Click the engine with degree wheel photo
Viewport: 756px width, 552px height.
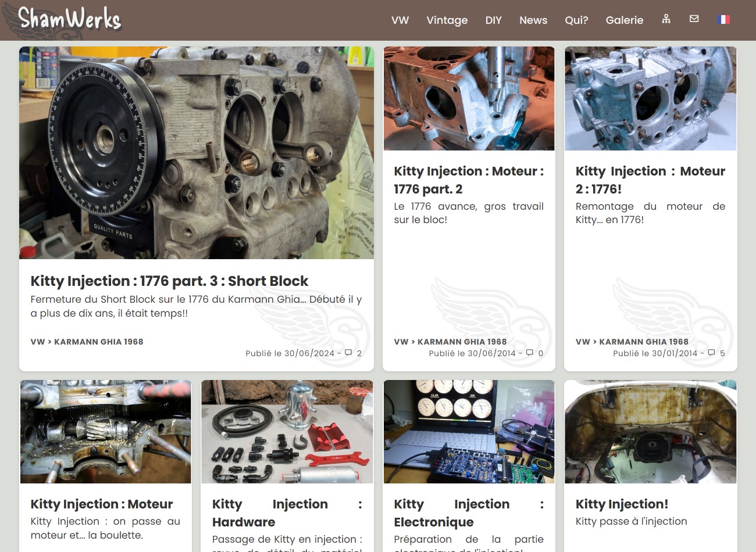[x=197, y=153]
